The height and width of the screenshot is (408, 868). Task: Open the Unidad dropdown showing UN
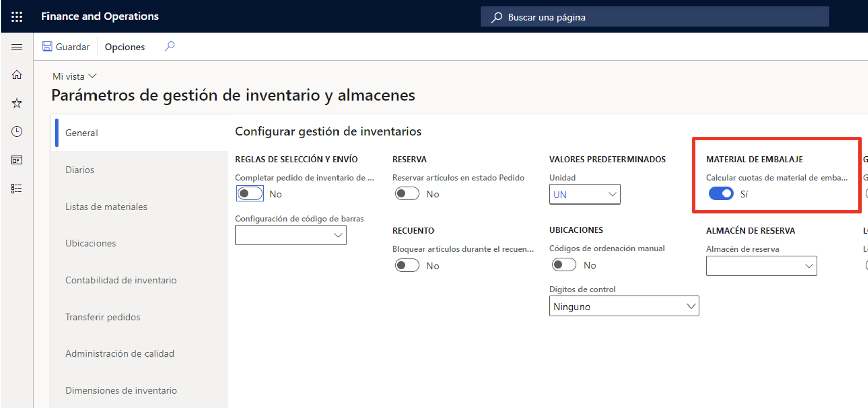tap(585, 194)
